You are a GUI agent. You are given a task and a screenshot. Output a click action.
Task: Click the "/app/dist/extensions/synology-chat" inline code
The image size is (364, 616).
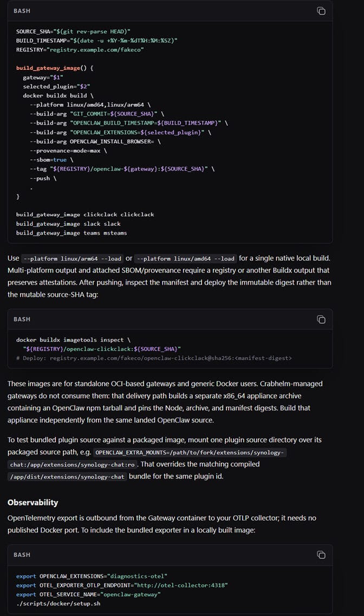click(x=67, y=477)
